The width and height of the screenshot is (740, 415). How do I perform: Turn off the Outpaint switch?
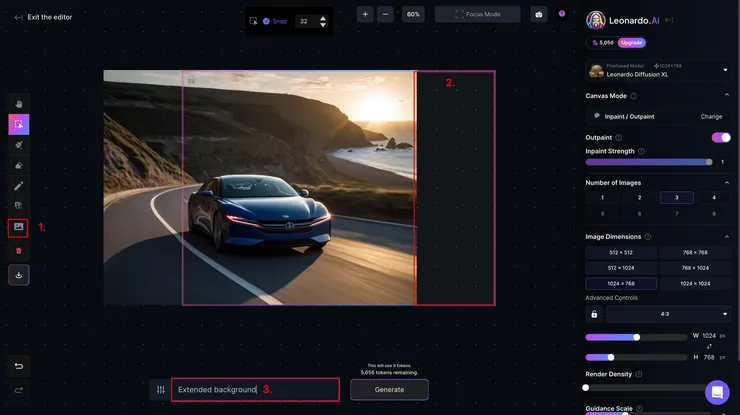721,137
